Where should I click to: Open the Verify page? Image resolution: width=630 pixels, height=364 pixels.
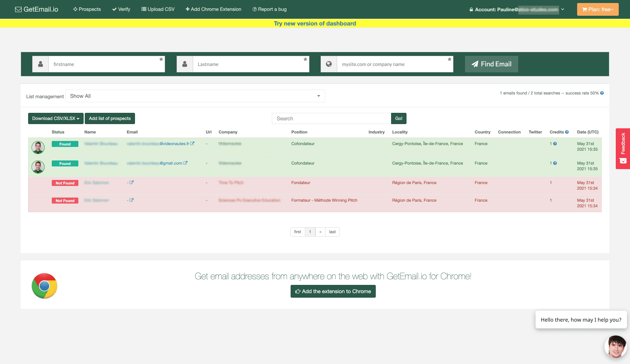[121, 9]
